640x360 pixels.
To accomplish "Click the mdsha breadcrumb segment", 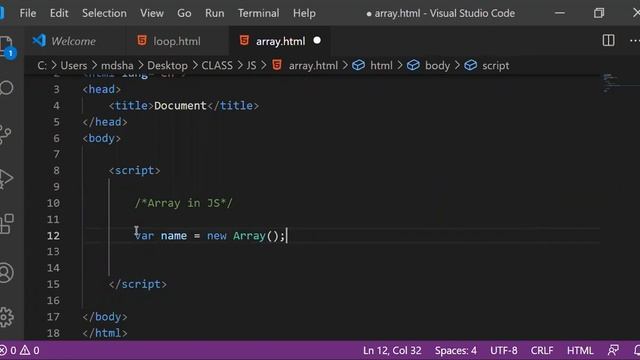I will point(117,65).
